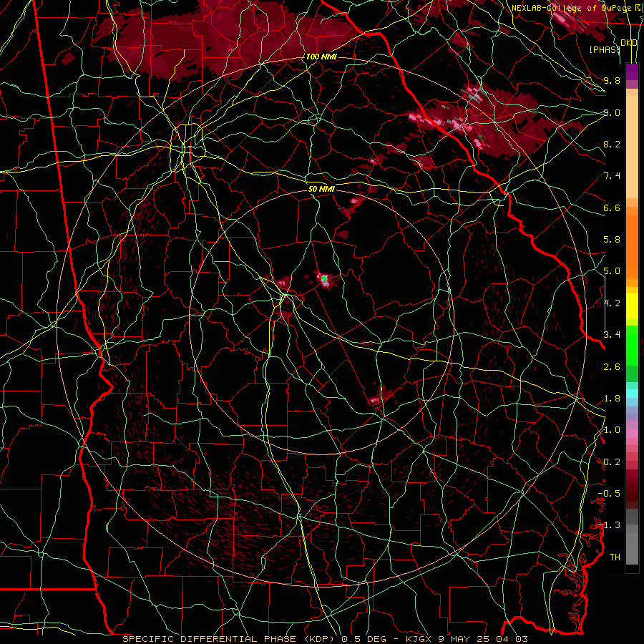Click the "50 NMI" range ring label
This screenshot has width=644, height=644.
321,189
